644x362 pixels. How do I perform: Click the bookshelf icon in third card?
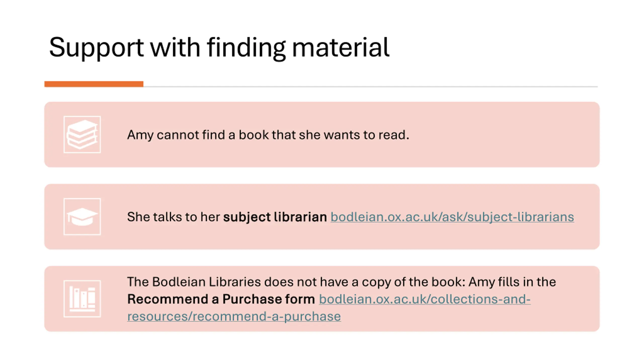tap(82, 299)
